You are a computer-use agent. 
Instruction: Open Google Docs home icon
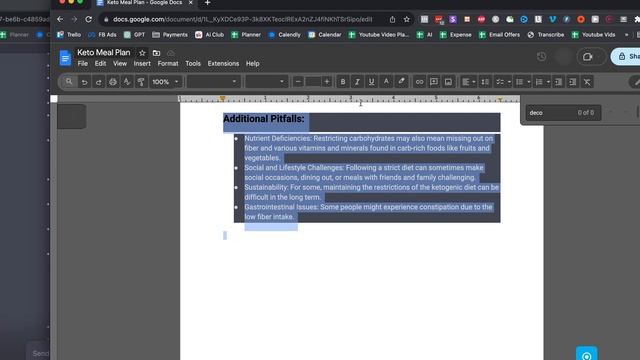(x=65, y=58)
